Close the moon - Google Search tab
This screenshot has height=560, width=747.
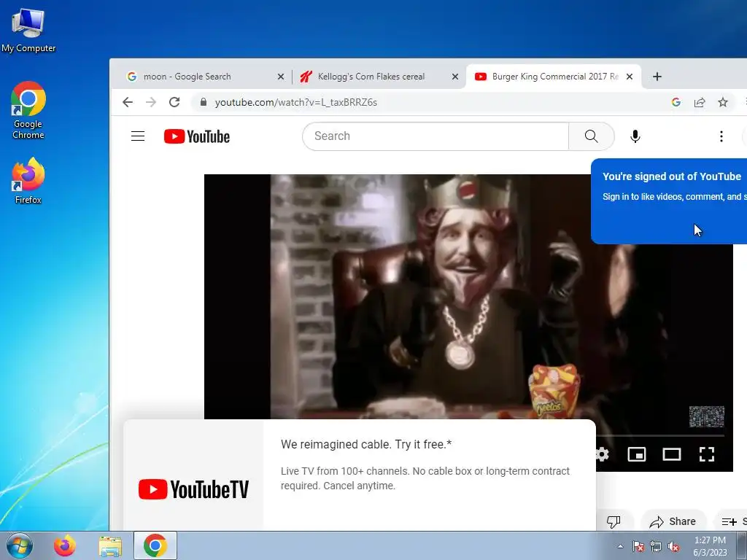281,77
